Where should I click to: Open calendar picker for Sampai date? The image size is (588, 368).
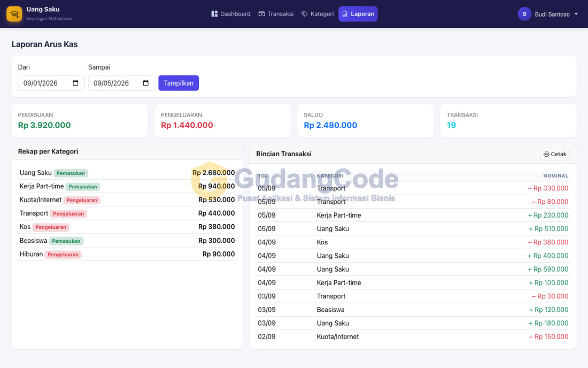pyautogui.click(x=146, y=83)
